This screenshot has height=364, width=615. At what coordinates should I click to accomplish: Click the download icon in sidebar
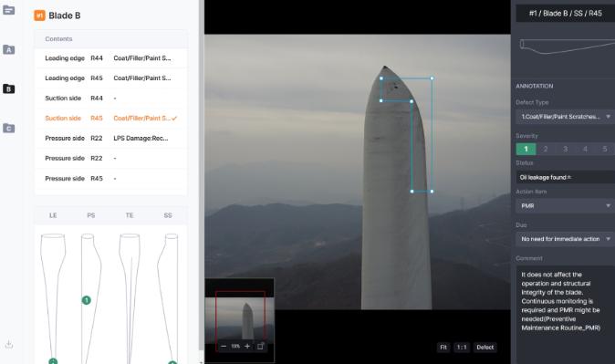click(8, 345)
